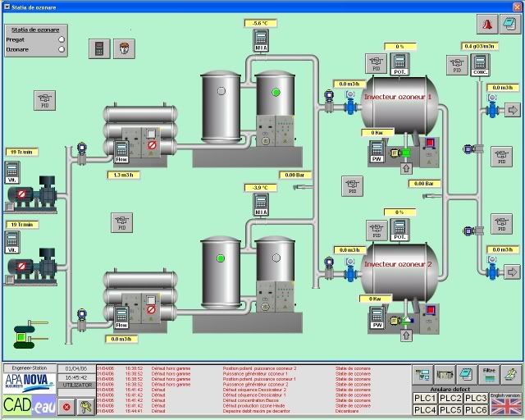
Task: Open the network overview icon in bottom toolbar
Action: (423, 375)
